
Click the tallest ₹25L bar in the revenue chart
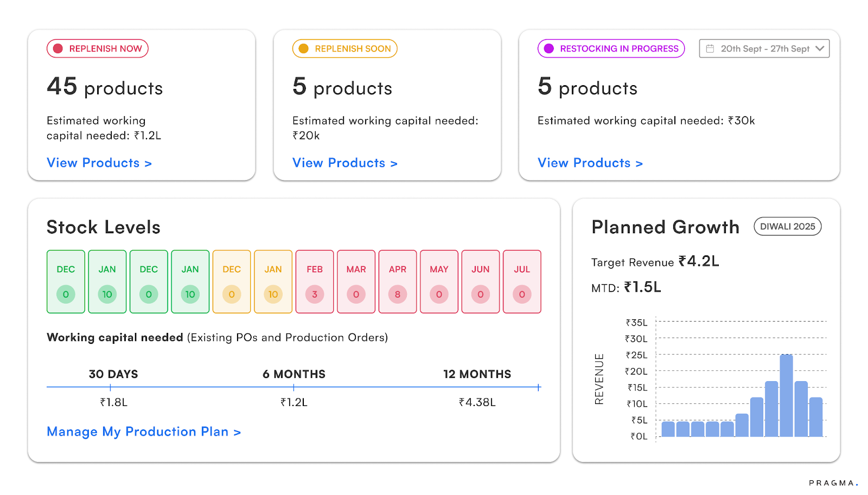tap(786, 396)
